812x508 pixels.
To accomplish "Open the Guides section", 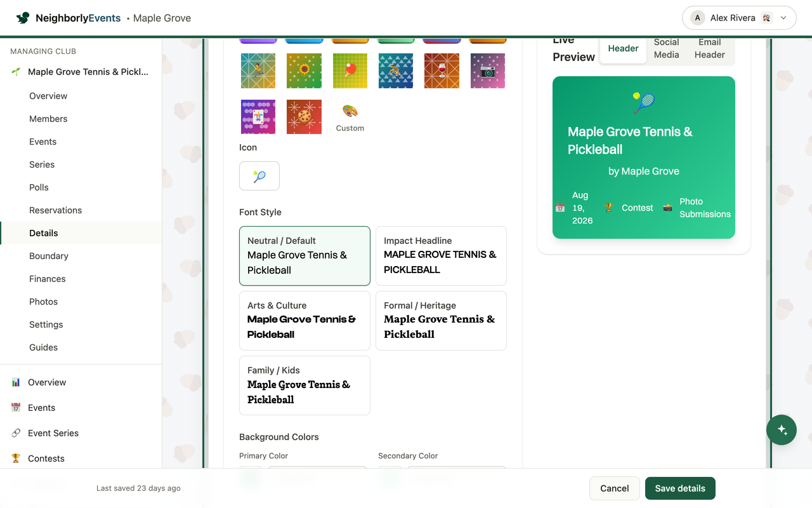I will click(43, 347).
